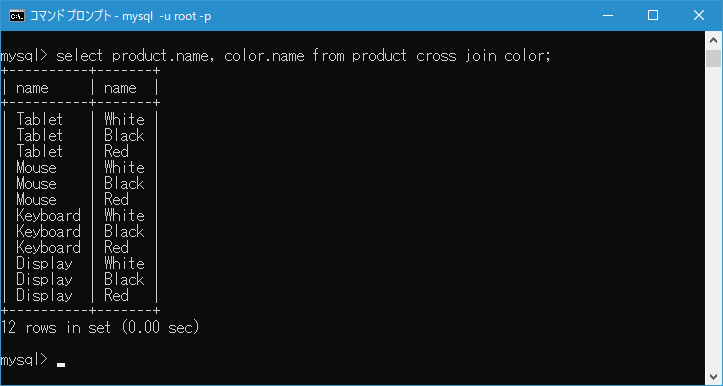Viewport: 723px width, 386px height.
Task: Click the empty scrollbar track below the thumb
Action: 714,217
